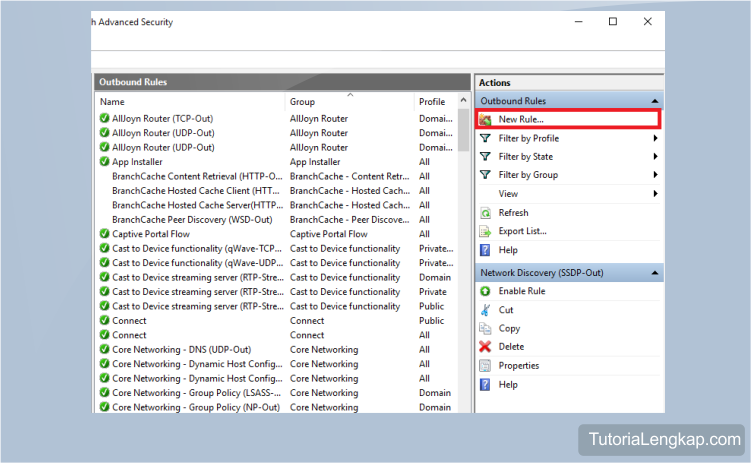The height and width of the screenshot is (463, 751).
Task: Click Cast to Device streaming server Domain row
Action: coord(276,277)
